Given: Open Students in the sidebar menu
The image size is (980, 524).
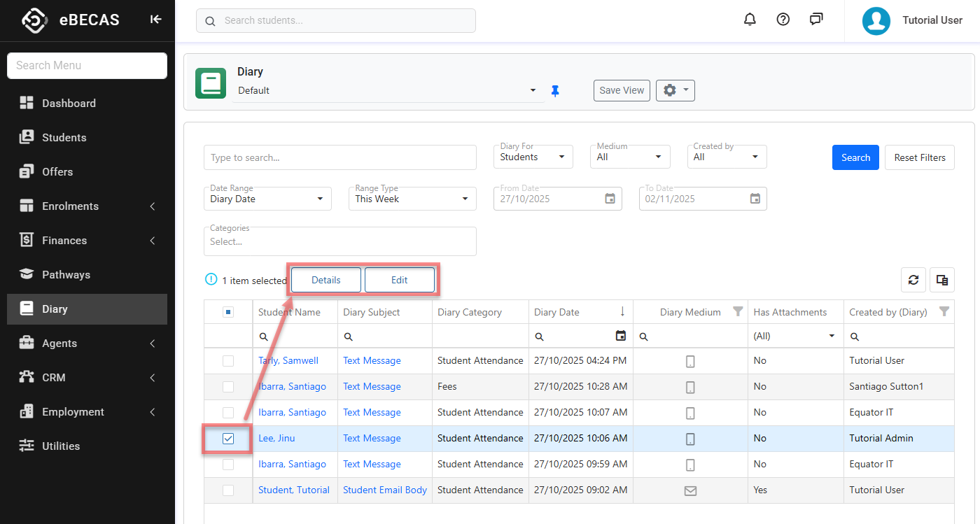Looking at the screenshot, I should (x=64, y=138).
